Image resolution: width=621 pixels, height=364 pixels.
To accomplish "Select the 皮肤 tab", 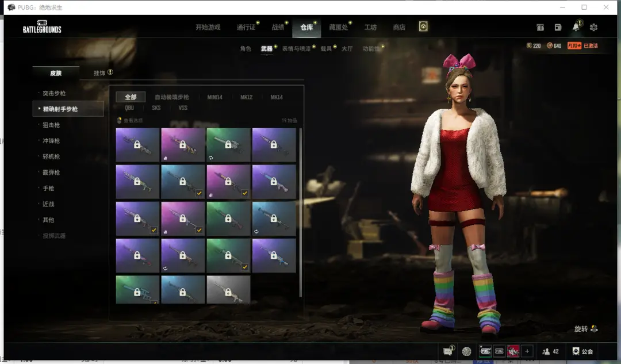I will (56, 73).
